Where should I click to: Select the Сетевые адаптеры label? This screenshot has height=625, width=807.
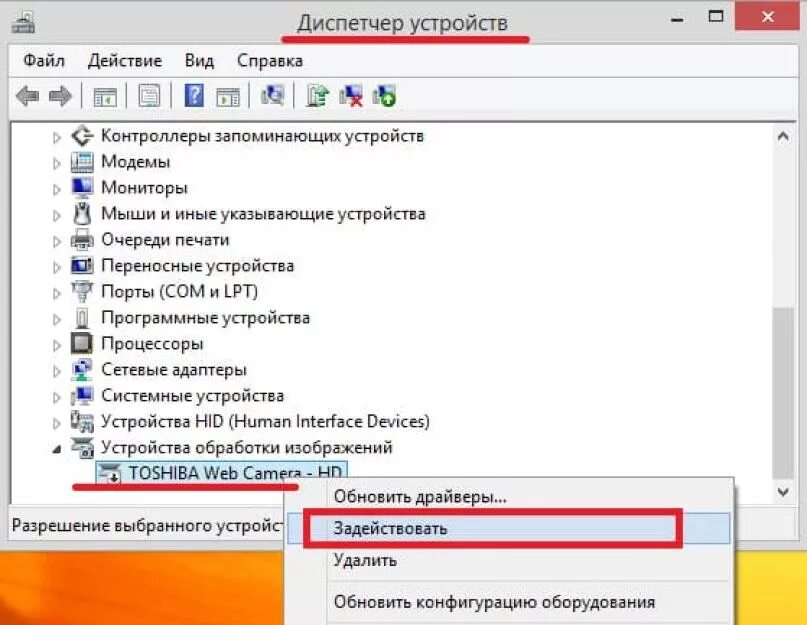174,369
